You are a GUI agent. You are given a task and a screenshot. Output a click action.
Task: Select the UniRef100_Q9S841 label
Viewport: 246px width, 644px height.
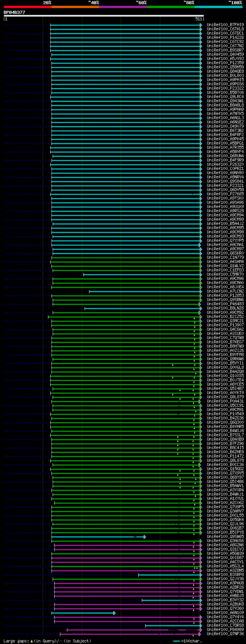225,181
